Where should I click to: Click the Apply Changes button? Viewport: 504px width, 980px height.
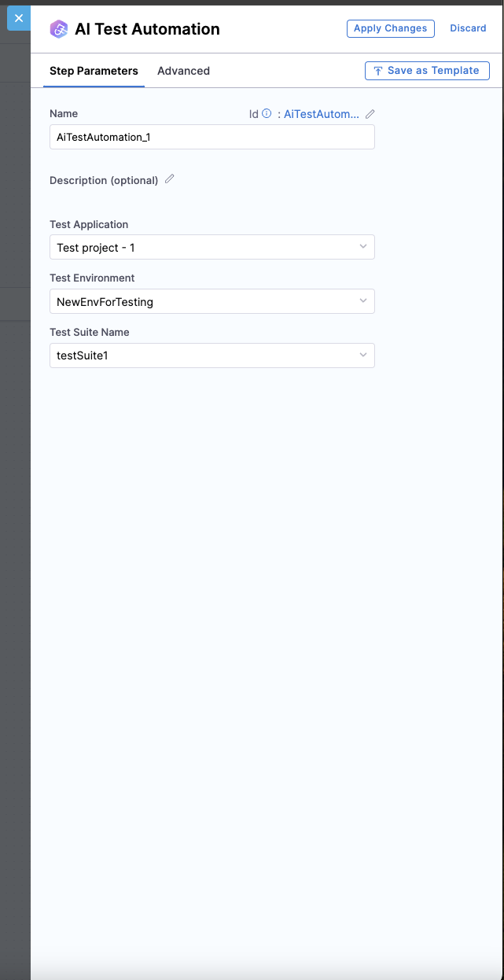[x=390, y=28]
